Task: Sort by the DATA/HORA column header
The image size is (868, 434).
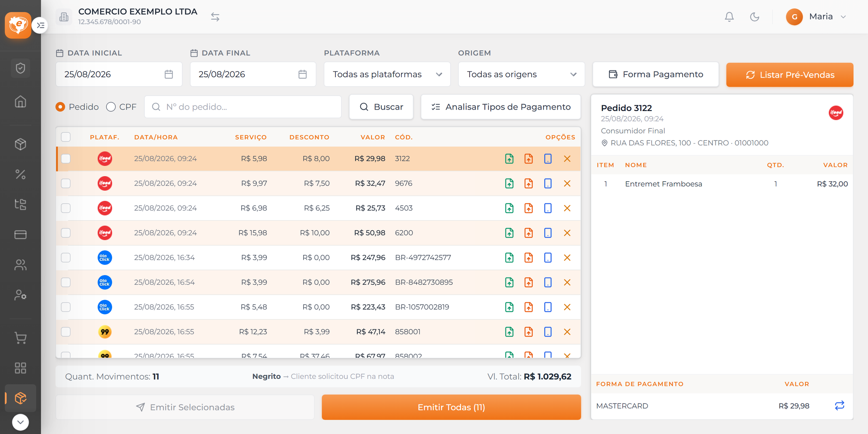Action: (156, 137)
